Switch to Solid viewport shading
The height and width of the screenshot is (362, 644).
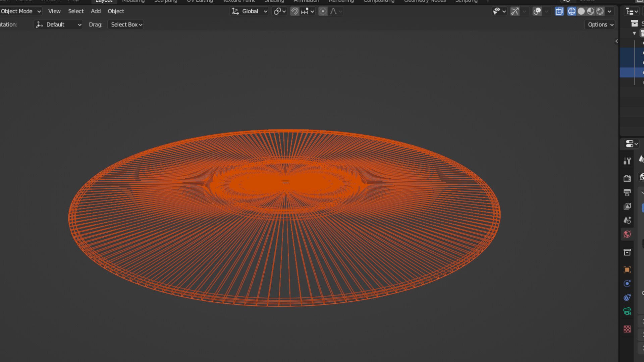tap(581, 11)
